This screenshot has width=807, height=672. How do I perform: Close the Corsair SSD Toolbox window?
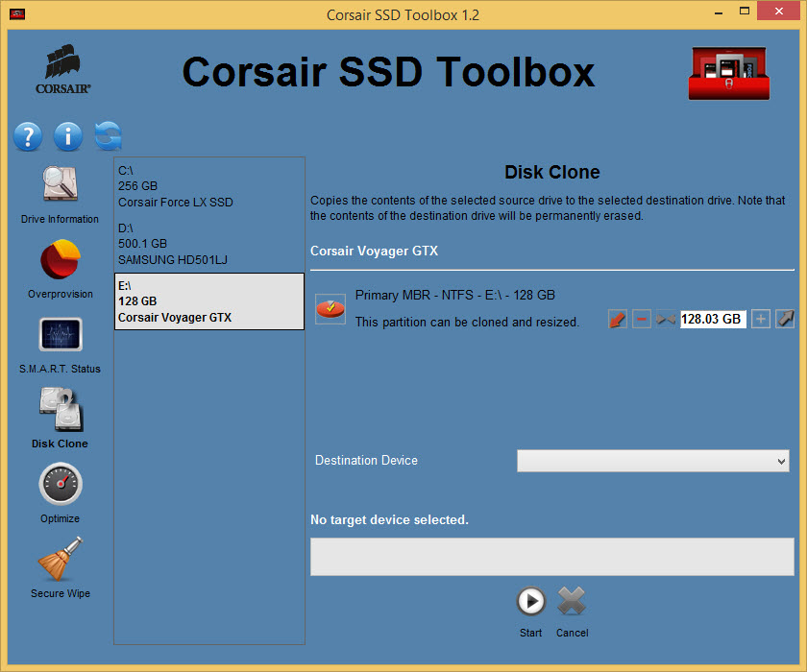(779, 12)
